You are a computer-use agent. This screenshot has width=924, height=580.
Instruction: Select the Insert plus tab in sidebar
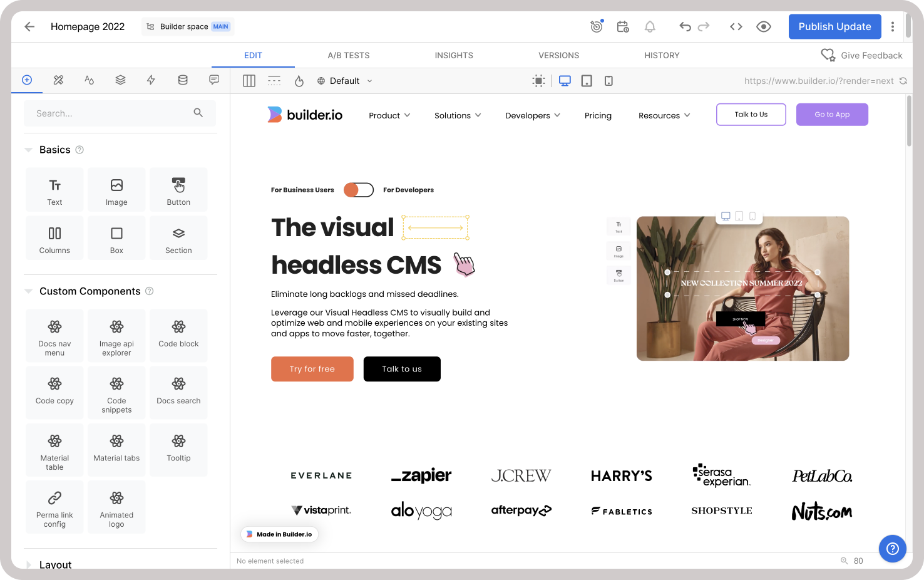pos(27,80)
